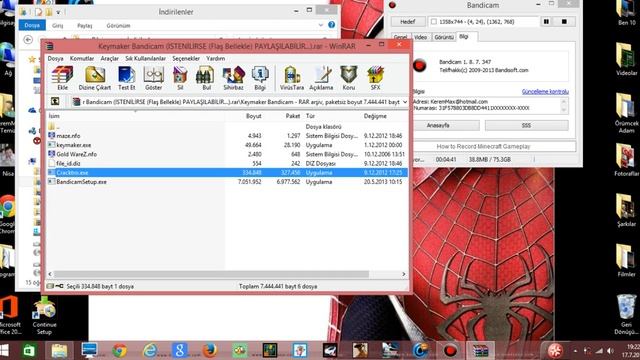The height and width of the screenshot is (360, 640).
Task: Open the Sihirbaz wizard icon
Action: (233, 78)
